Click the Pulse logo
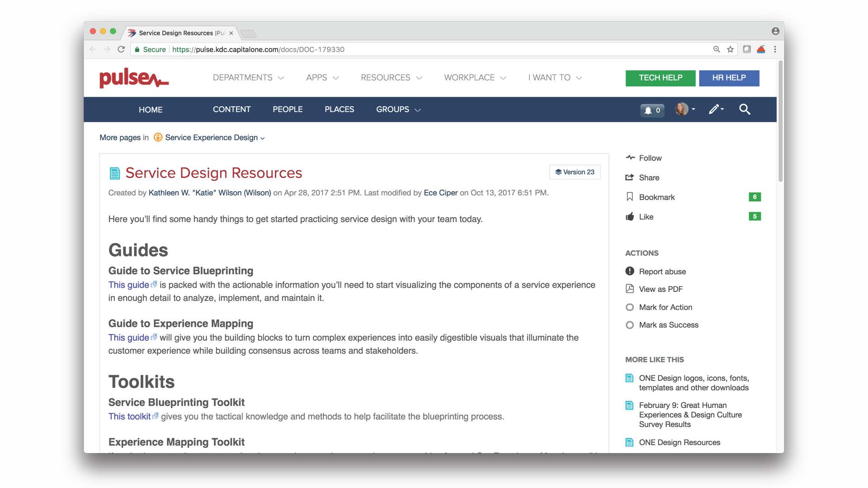 (134, 78)
